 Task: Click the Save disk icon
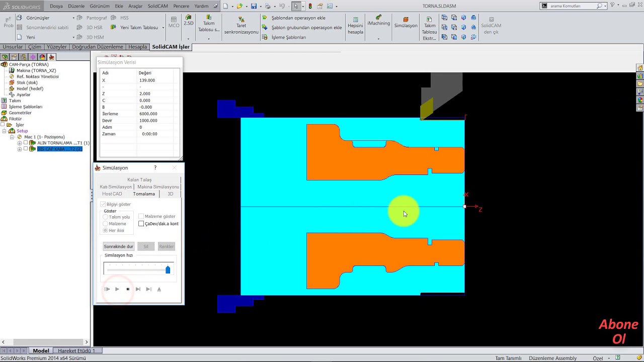tap(254, 6)
